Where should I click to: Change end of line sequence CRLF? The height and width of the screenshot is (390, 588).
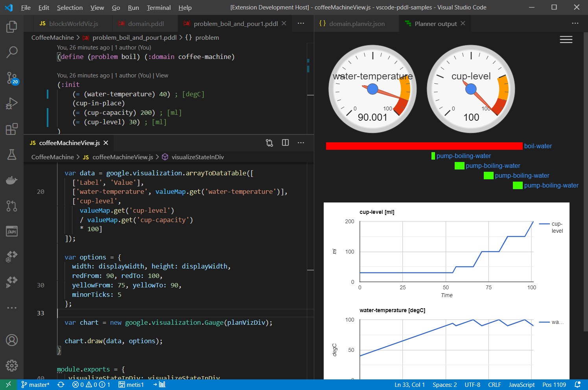tap(494, 385)
